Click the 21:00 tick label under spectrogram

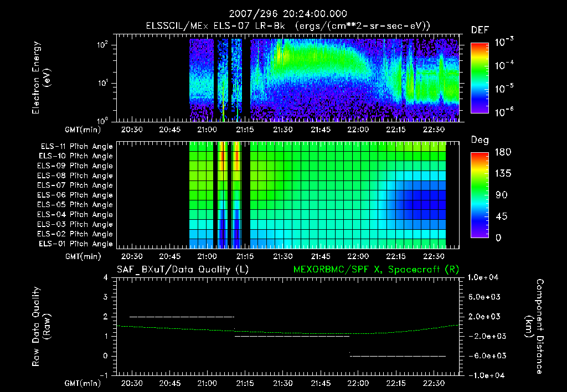pyautogui.click(x=207, y=130)
